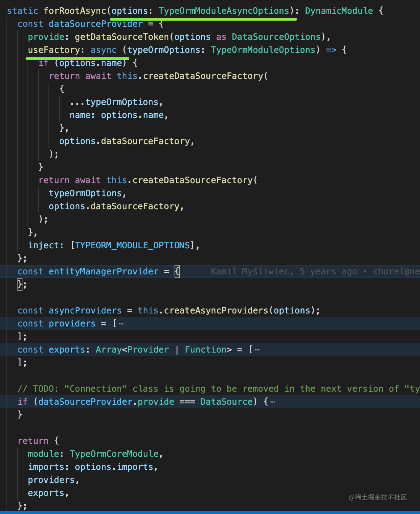Screen dimensions: 420x514
Task: Click the entityManagerProvider opening brace
Action: click(x=177, y=271)
